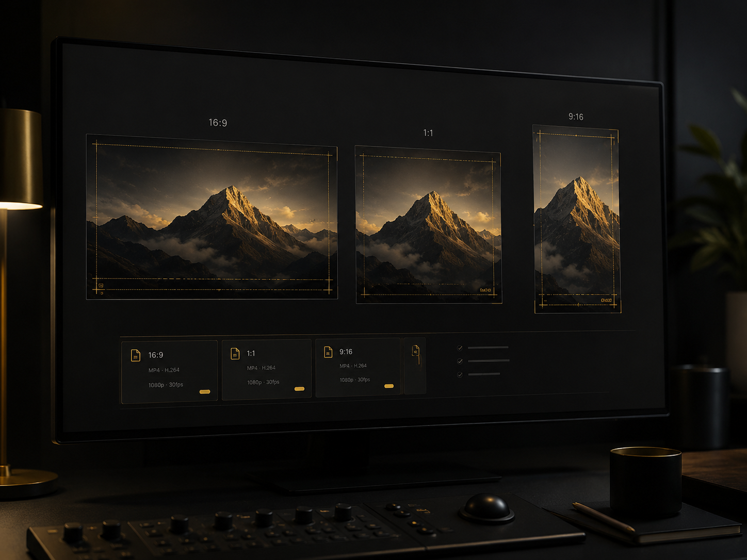Click the corner badge inside the 1:1 preview
The image size is (747, 560).
485,290
